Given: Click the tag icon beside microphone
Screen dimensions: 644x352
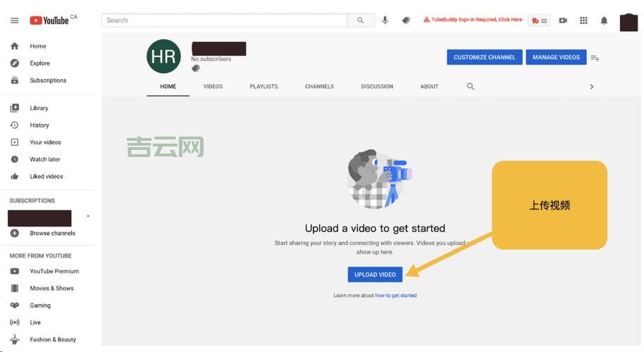Looking at the screenshot, I should 406,20.
